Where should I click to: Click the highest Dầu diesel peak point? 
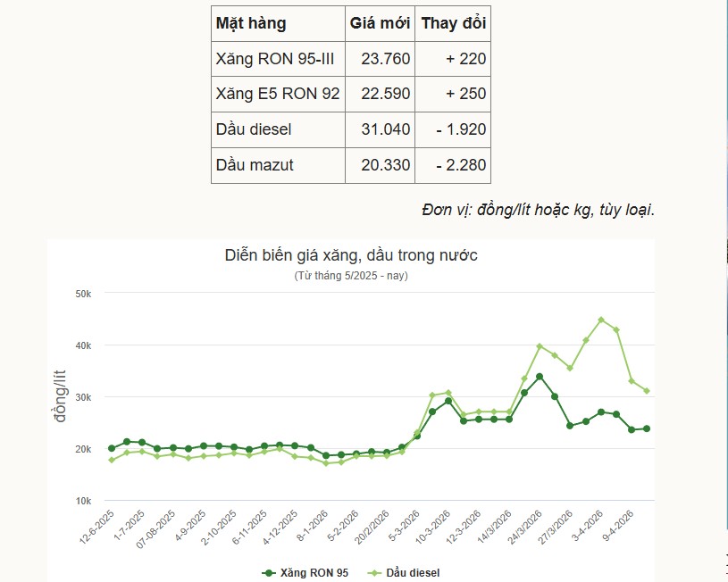coord(601,320)
